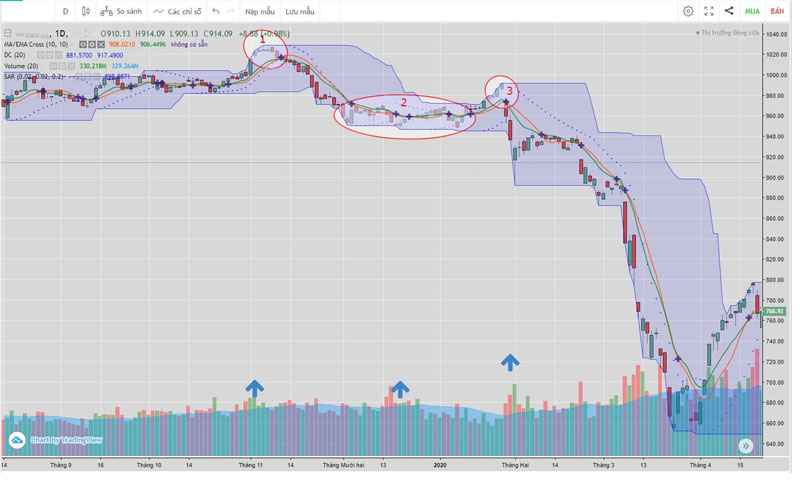800x503 pixels.
Task: Enter fullscreen chart mode
Action: (709, 11)
